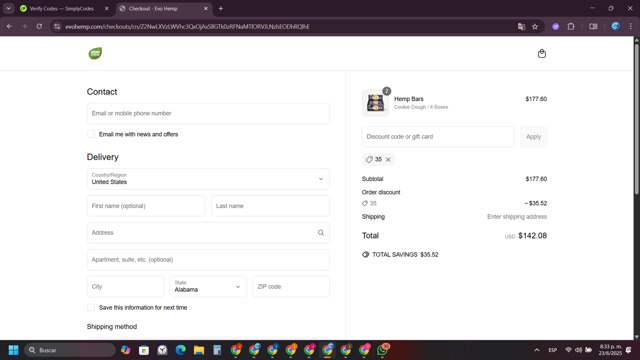
Task: Focus the Apartment, suite, etc. field
Action: 208,260
